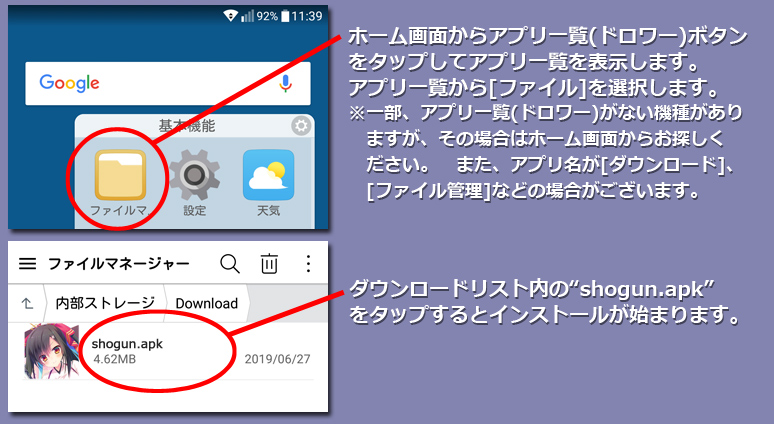This screenshot has height=424, width=774.
Task: Tap the 11:39 clock in status bar
Action: click(307, 16)
